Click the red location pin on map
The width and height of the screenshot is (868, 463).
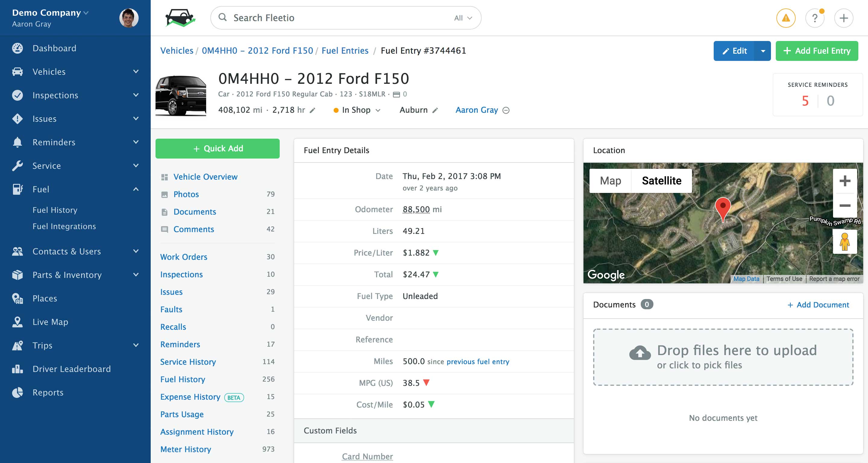(723, 209)
